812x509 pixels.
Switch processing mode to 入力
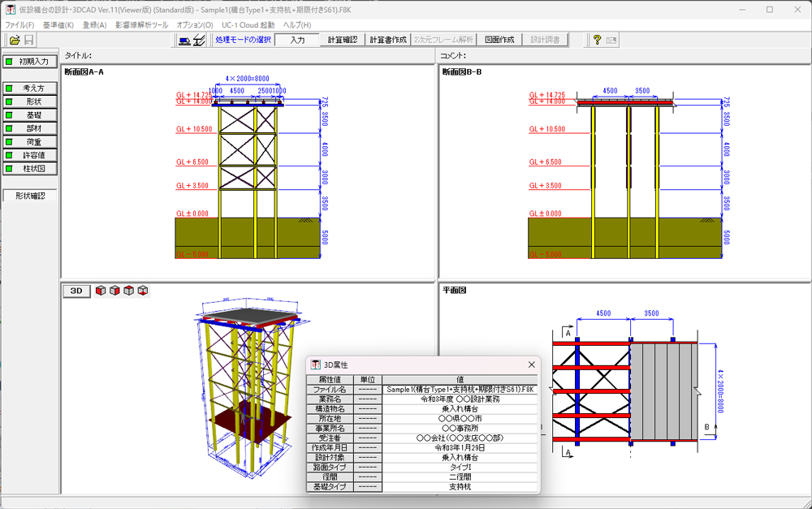pos(297,40)
